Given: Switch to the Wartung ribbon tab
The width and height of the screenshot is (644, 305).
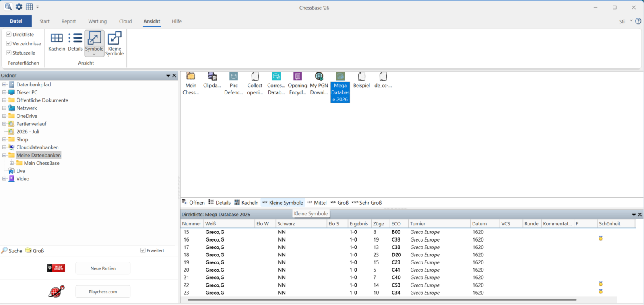Looking at the screenshot, I should point(97,21).
